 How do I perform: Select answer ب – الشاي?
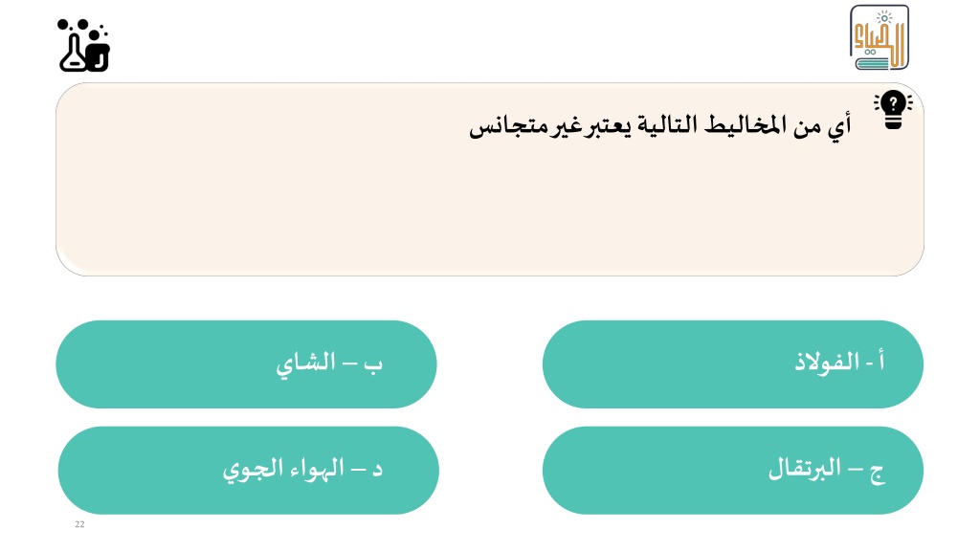246,364
